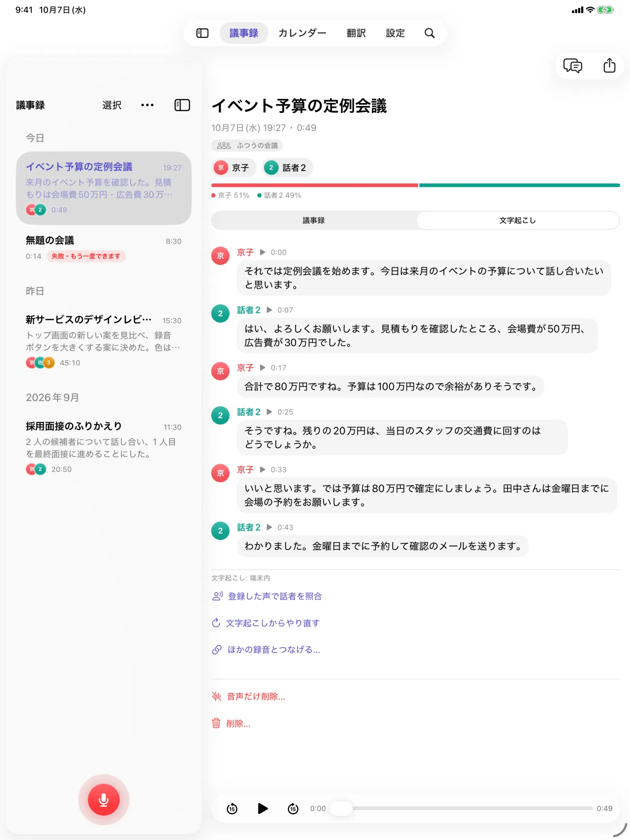Tap 話者2 name label above 0:43 message
630x840 pixels.
(249, 527)
